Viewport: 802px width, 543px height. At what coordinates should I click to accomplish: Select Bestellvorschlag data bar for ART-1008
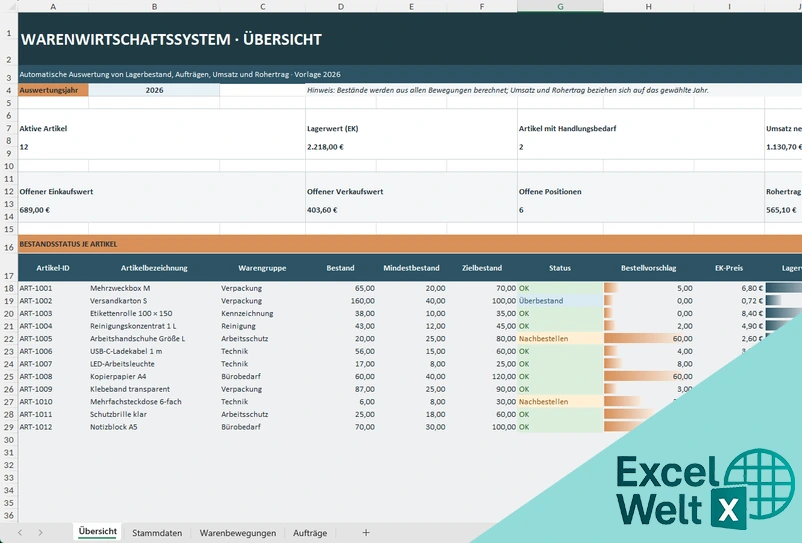pos(649,376)
